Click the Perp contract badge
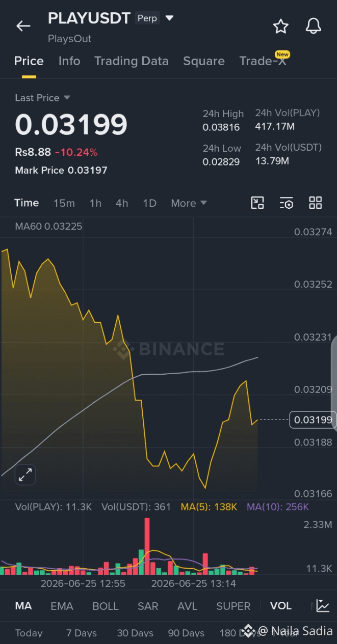Image resolution: width=337 pixels, height=644 pixels. [147, 18]
